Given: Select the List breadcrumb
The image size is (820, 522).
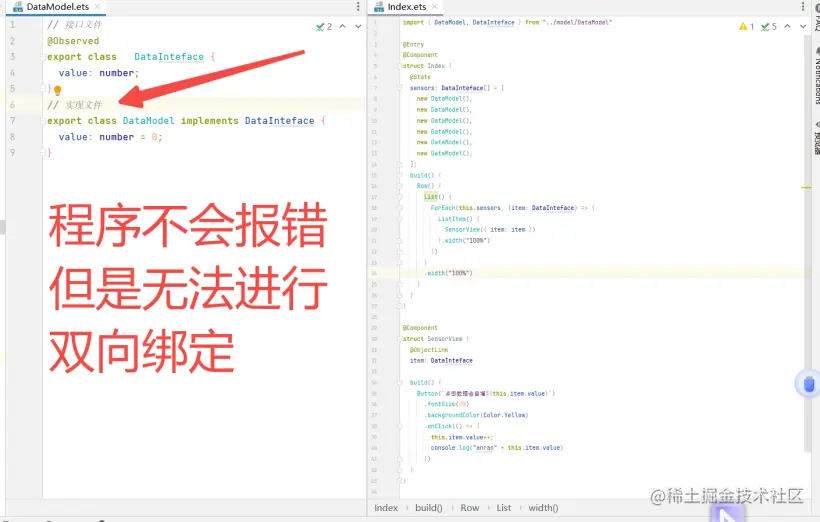Looking at the screenshot, I should tap(504, 508).
